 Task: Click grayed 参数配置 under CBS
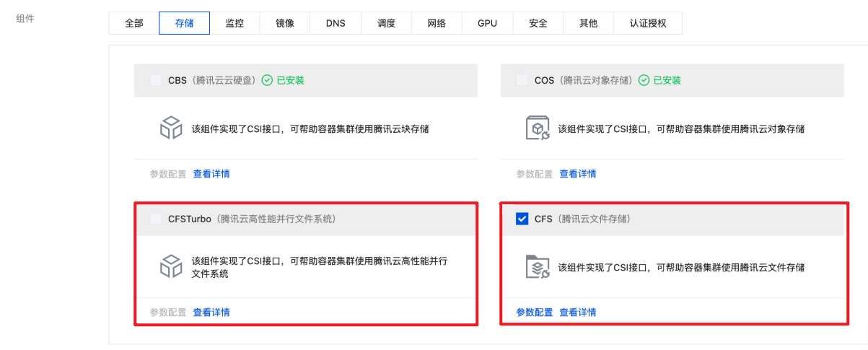(168, 174)
